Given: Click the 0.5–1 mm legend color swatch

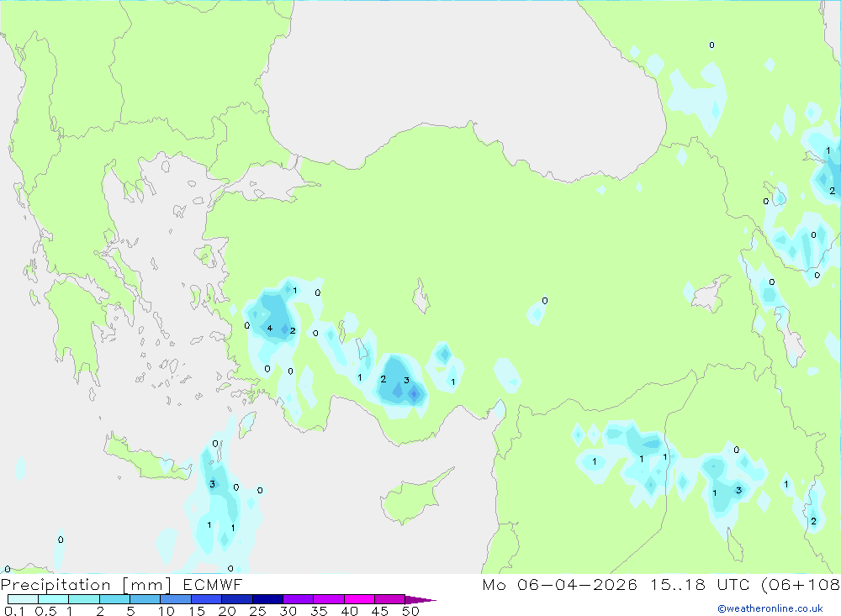Looking at the screenshot, I should (x=54, y=599).
